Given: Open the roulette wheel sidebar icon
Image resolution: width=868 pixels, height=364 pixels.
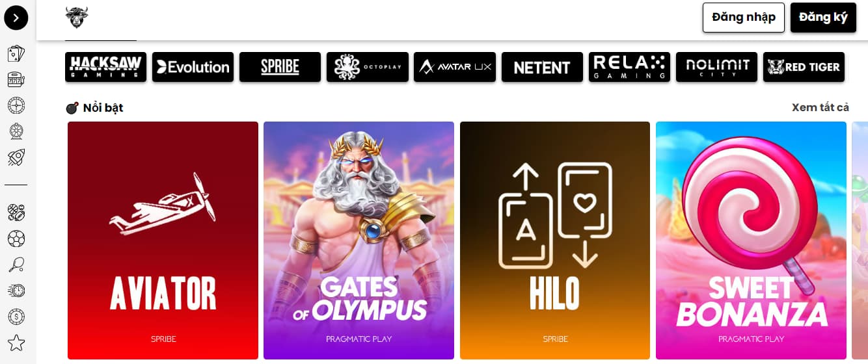Looking at the screenshot, I should click(x=16, y=105).
